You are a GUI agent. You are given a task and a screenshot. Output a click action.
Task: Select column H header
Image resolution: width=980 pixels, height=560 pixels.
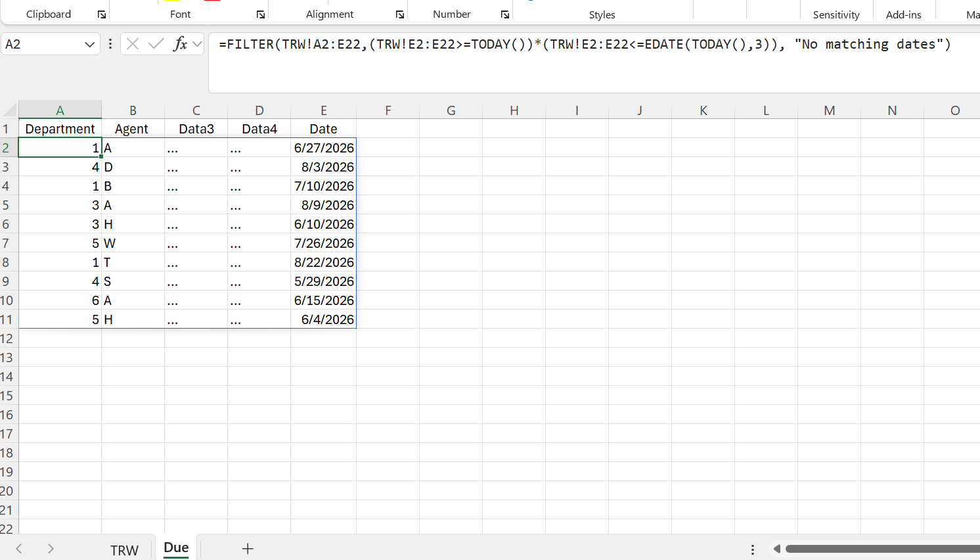tap(514, 110)
